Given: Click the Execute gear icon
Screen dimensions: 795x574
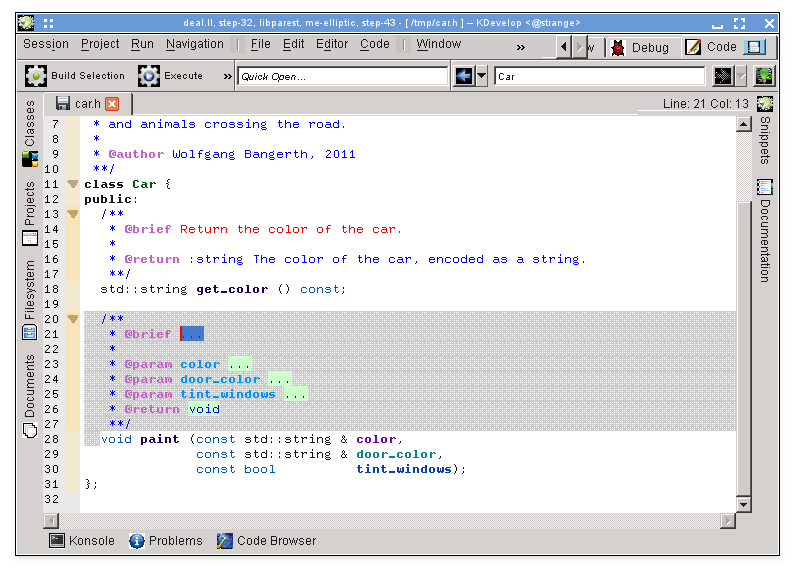Looking at the screenshot, I should [x=149, y=76].
